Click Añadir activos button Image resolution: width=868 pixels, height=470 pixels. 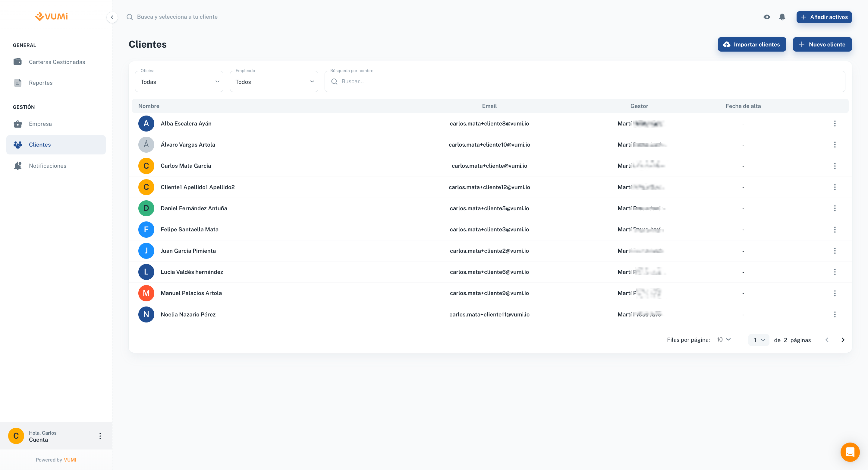[x=824, y=17]
